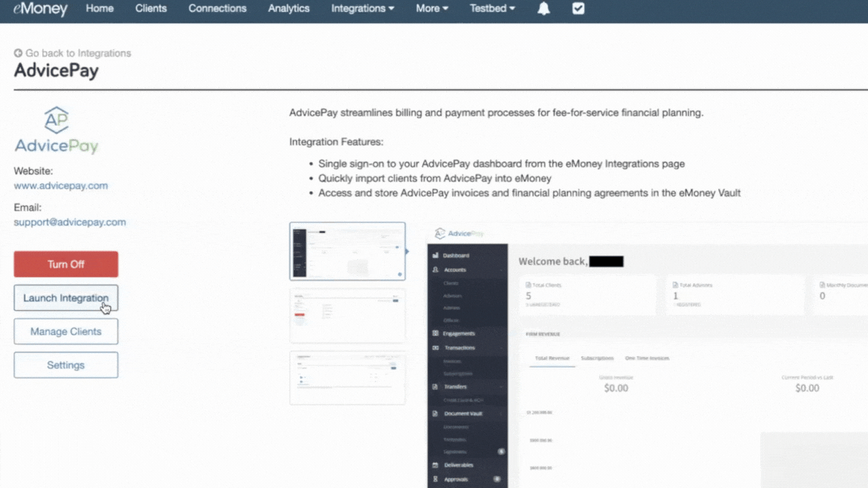Expand the More dropdown menu
The image size is (868, 488).
[431, 8]
